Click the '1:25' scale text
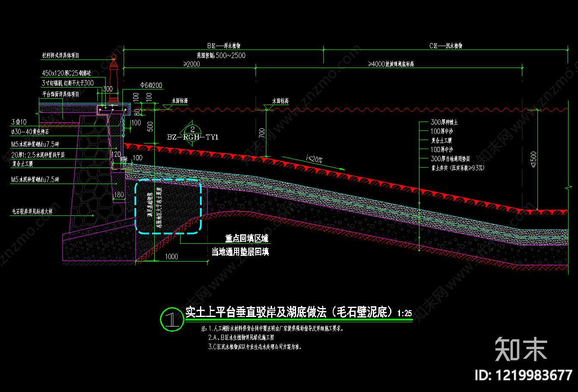This screenshot has height=392, width=578. click(405, 314)
